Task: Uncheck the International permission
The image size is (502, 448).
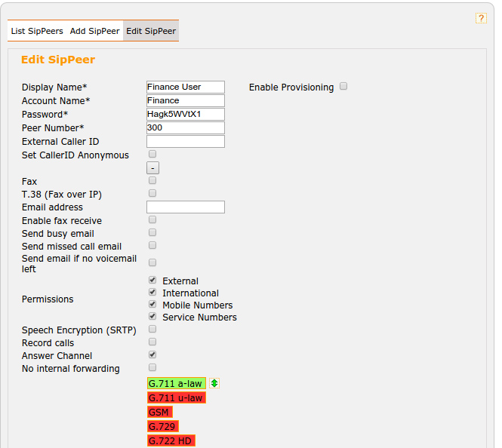Action: 152,293
